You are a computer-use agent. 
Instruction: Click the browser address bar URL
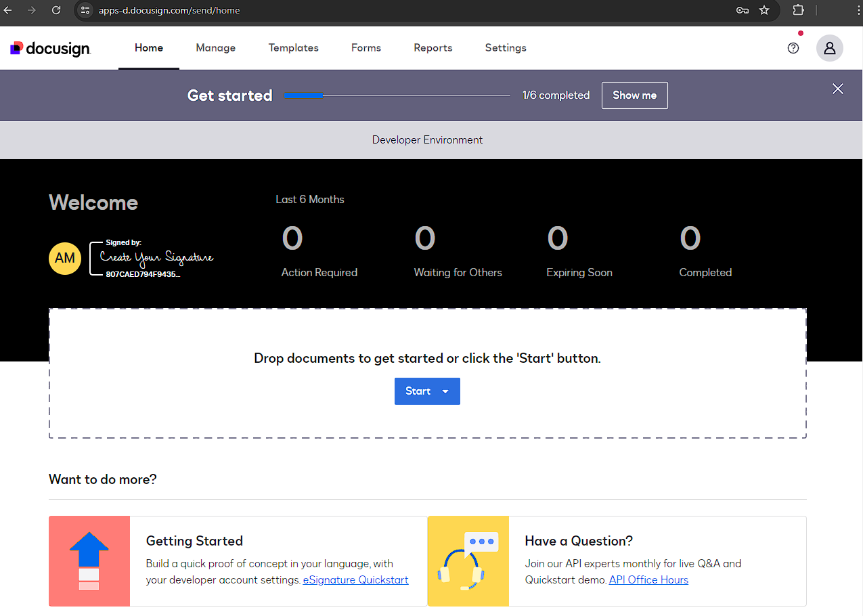click(x=169, y=10)
